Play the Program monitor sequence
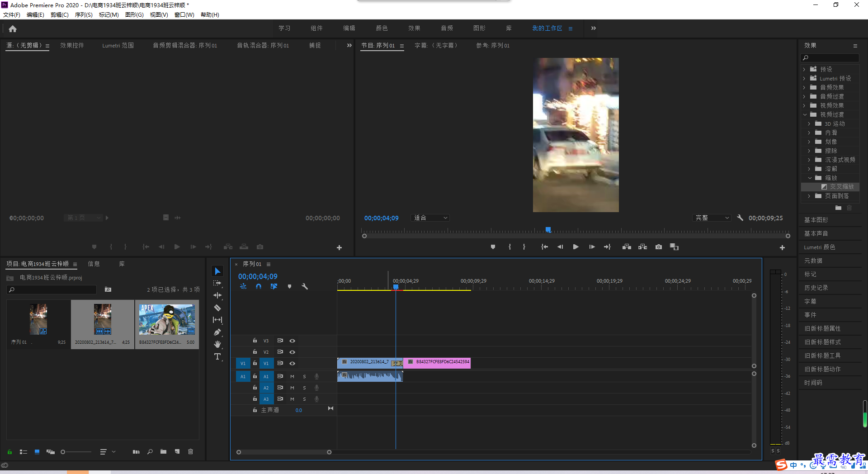The height and width of the screenshot is (474, 868). tap(576, 247)
